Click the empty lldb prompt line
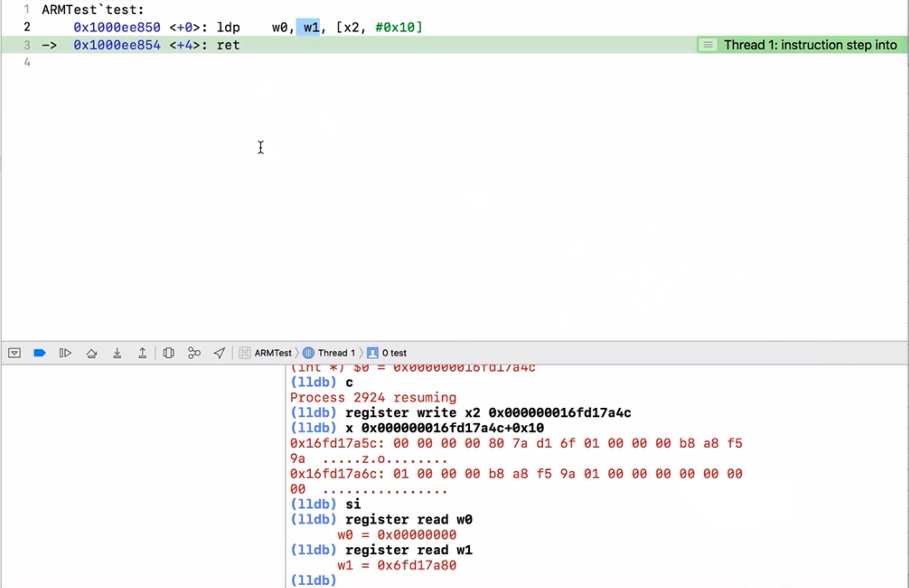This screenshot has width=909, height=588. click(x=421, y=580)
